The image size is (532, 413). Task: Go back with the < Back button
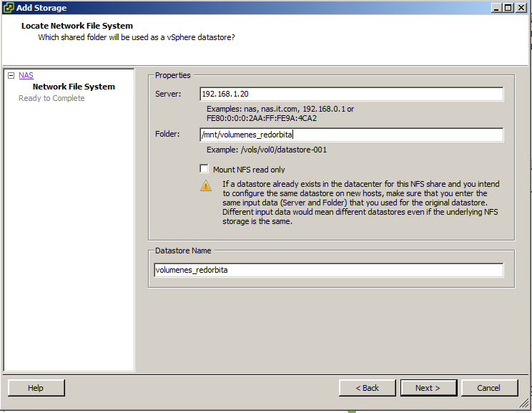coord(368,388)
